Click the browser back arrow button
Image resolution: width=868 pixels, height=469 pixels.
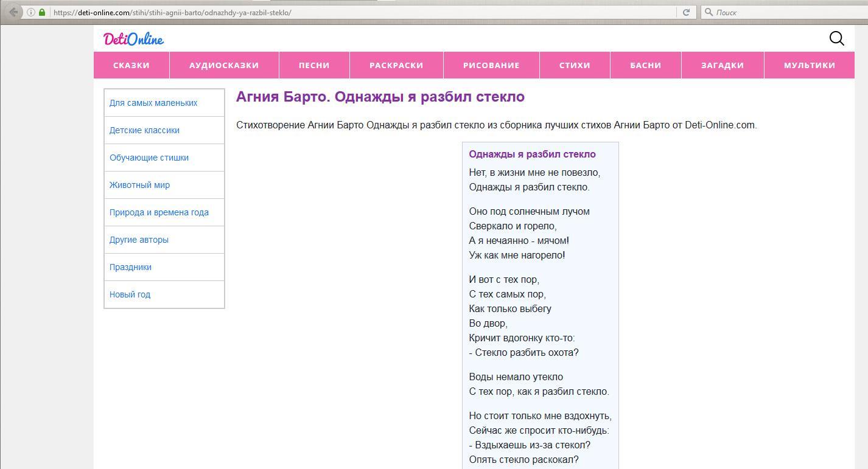click(x=13, y=12)
